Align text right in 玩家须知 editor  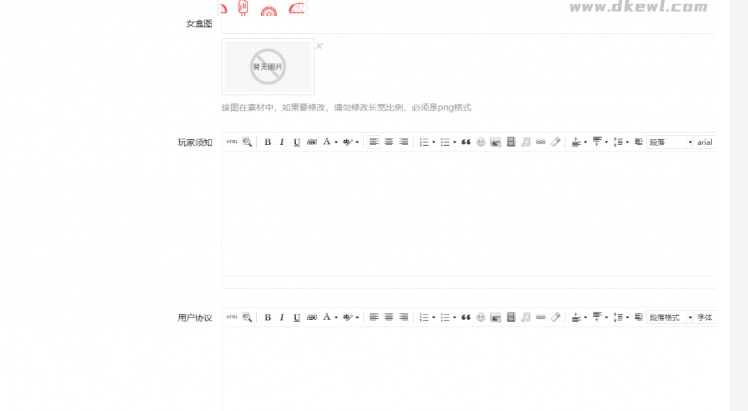pyautogui.click(x=404, y=142)
